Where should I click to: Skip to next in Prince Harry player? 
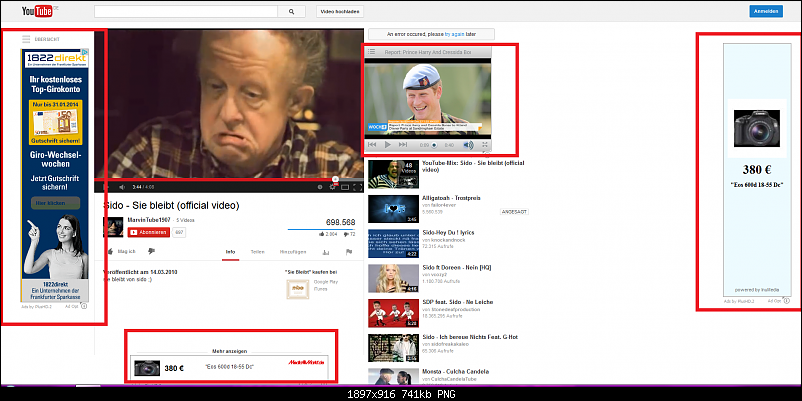[x=403, y=145]
